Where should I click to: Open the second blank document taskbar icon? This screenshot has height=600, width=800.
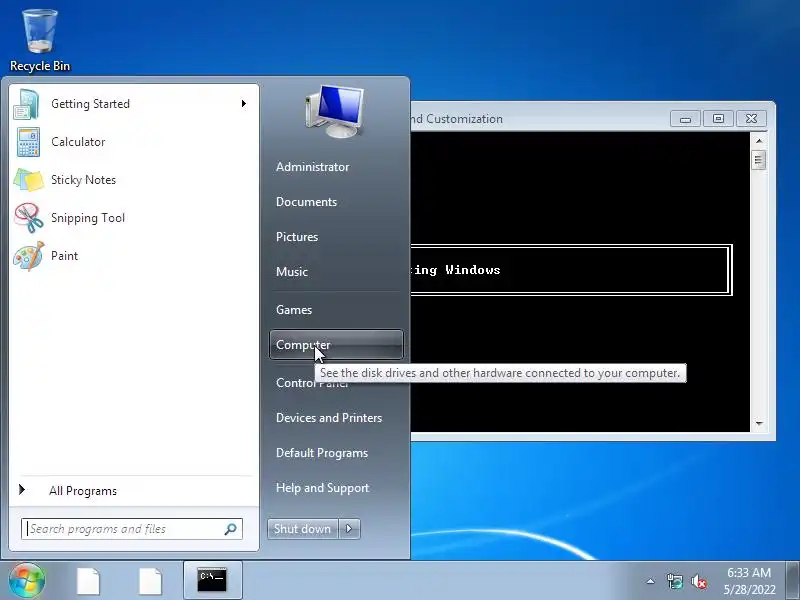click(x=151, y=581)
